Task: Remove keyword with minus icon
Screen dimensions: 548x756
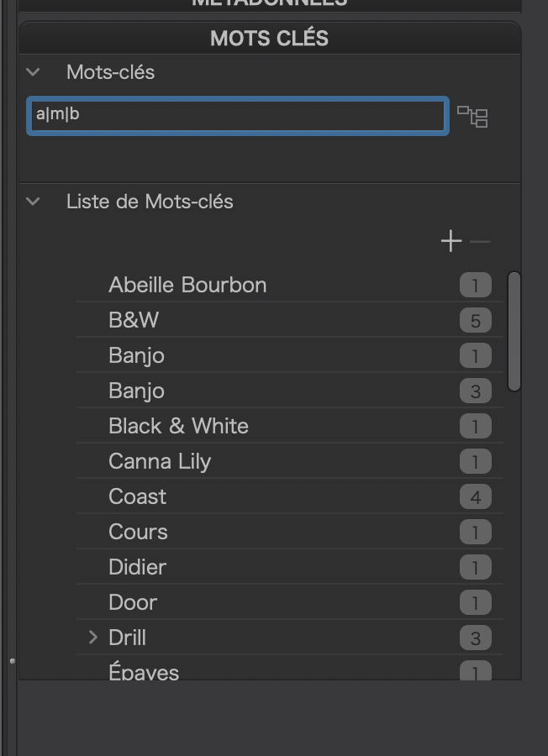Action: [x=480, y=242]
